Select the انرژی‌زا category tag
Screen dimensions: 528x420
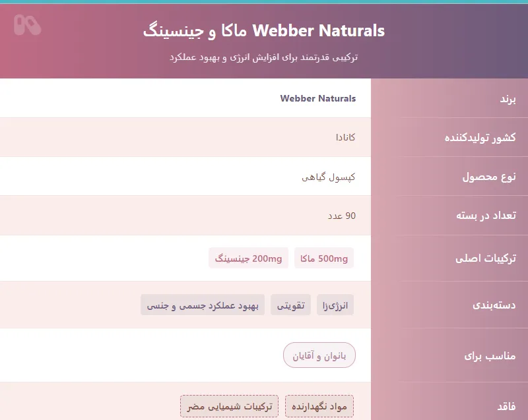pos(335,305)
